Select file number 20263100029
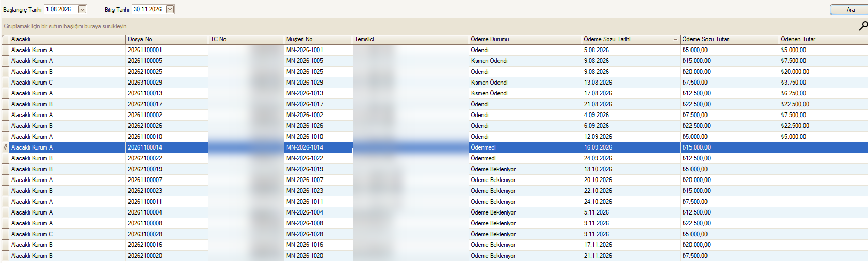Screen dimensions: 868x263 [x=145, y=83]
